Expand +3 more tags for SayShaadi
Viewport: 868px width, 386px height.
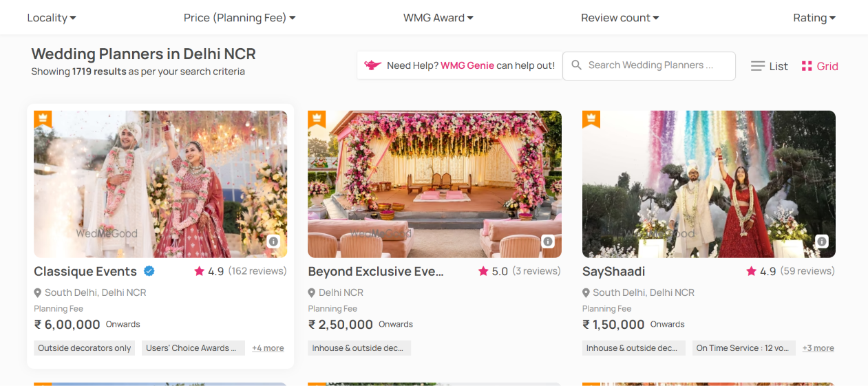tap(818, 348)
